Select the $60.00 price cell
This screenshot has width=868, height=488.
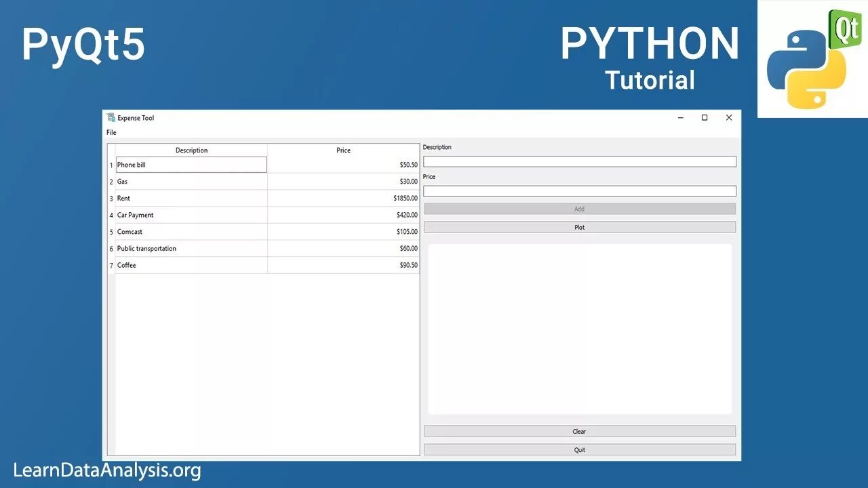click(x=344, y=249)
